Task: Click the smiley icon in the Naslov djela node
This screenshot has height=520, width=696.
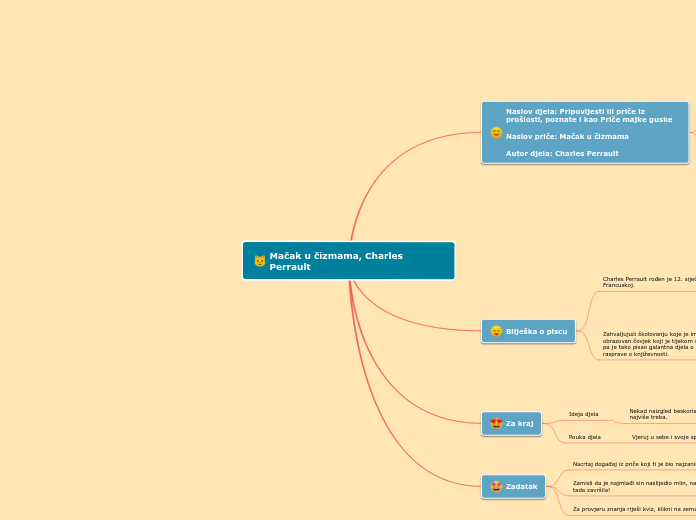Action: pyautogui.click(x=496, y=133)
